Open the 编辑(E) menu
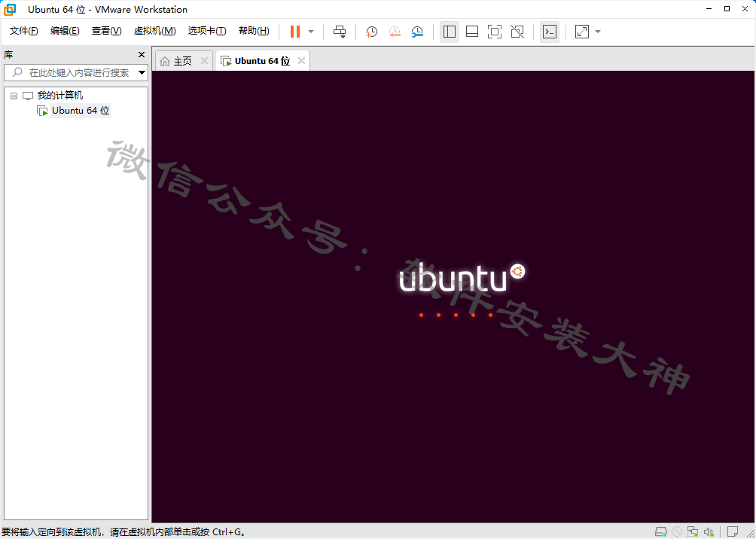Image resolution: width=756 pixels, height=539 pixels. point(65,31)
